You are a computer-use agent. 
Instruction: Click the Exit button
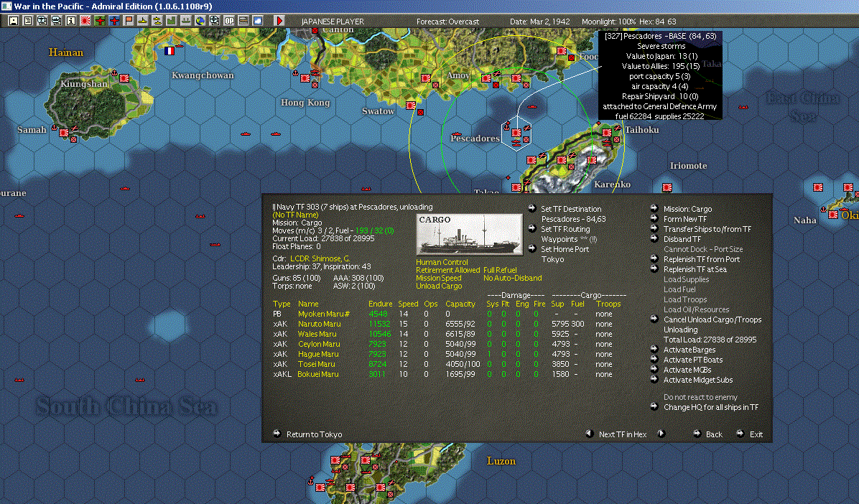point(756,434)
